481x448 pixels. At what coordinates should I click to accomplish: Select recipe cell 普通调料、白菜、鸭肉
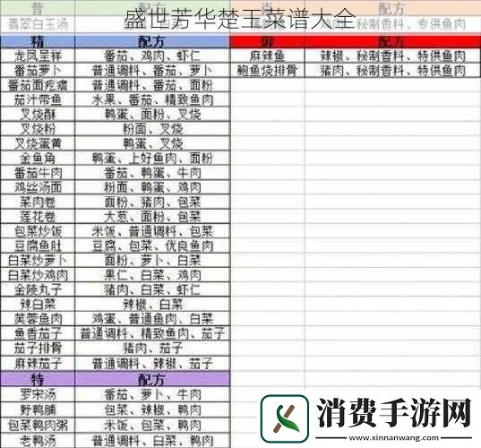coord(152,441)
